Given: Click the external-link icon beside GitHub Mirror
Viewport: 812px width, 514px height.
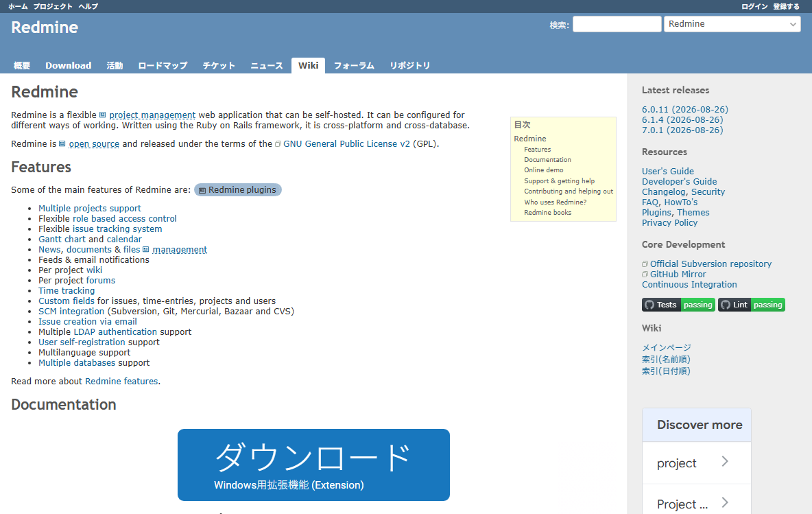Looking at the screenshot, I should [645, 274].
